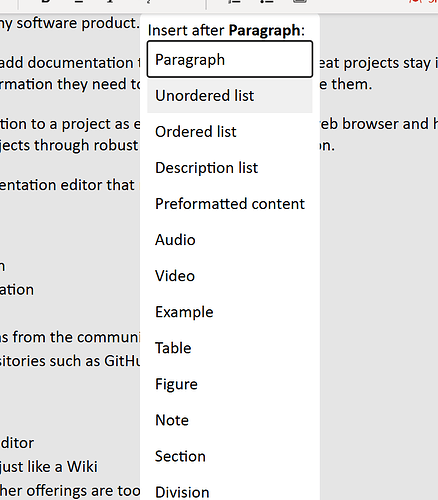Select Paragraph in the insert menu
438x500 pixels.
tap(230, 59)
